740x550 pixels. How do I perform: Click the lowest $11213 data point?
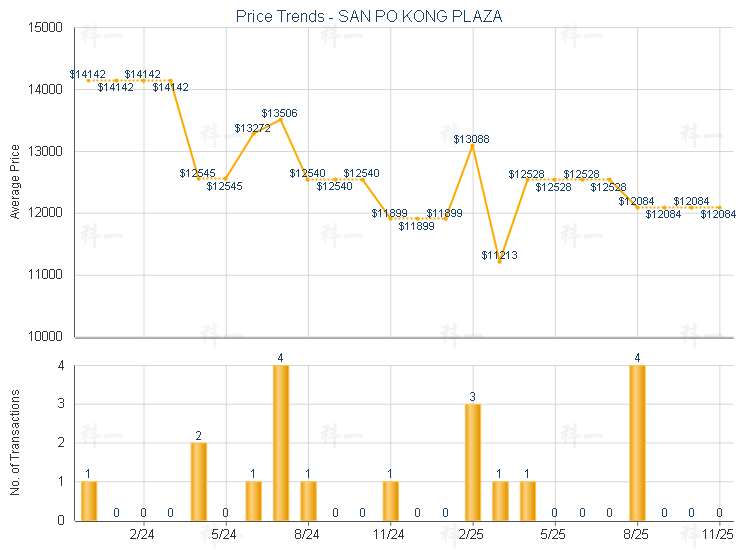(x=500, y=261)
